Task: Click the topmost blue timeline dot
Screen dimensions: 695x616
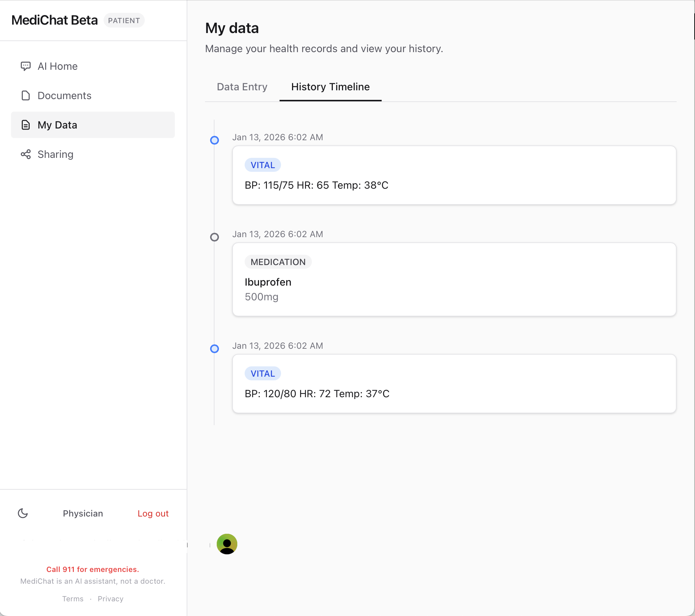Action: 215,140
